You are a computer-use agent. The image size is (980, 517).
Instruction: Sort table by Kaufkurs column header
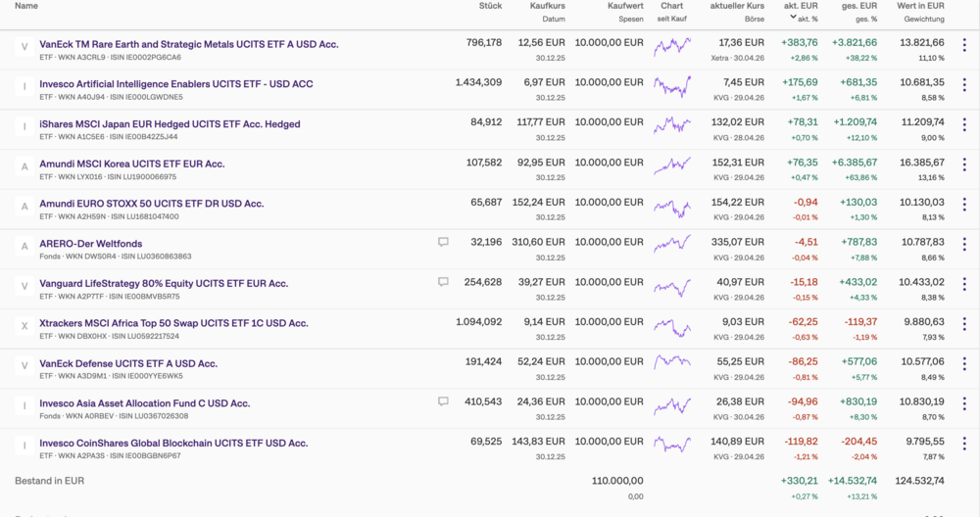(x=548, y=6)
